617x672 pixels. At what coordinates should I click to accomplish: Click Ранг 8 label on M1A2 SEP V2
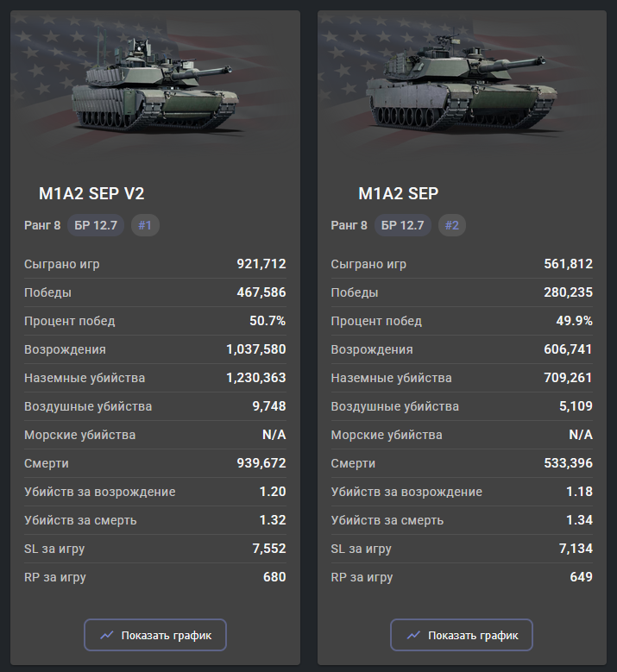pos(42,226)
